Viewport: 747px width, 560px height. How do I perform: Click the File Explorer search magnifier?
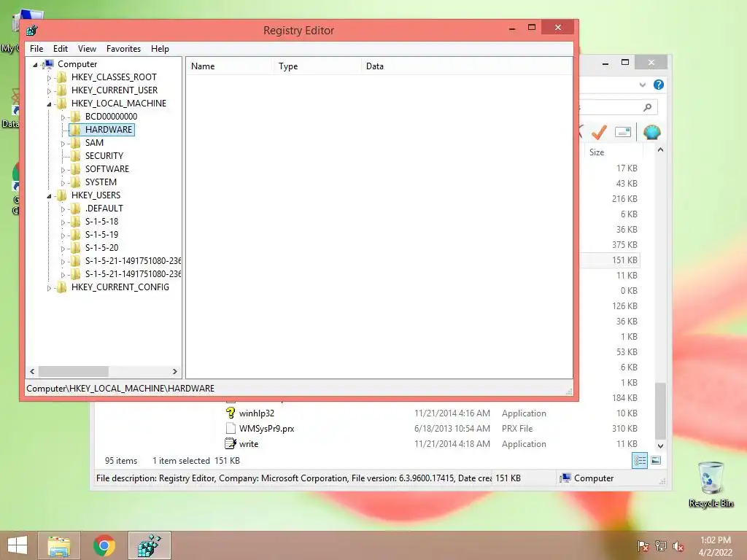click(647, 108)
